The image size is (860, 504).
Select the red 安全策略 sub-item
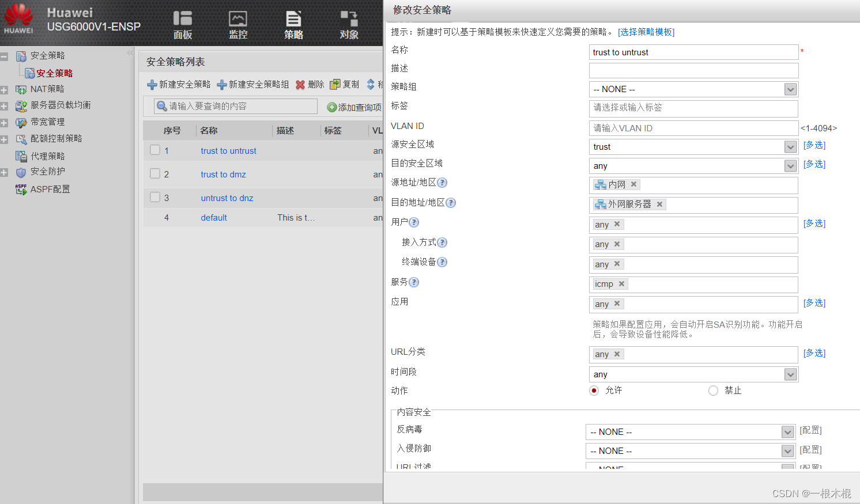(54, 73)
